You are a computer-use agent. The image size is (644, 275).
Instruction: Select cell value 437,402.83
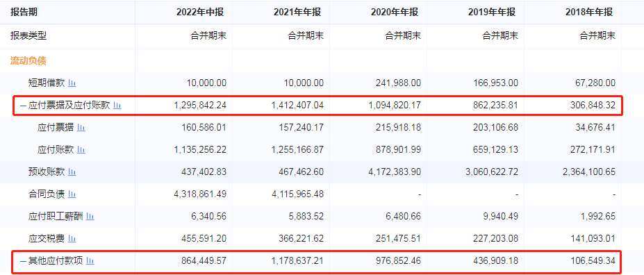pyautogui.click(x=204, y=172)
